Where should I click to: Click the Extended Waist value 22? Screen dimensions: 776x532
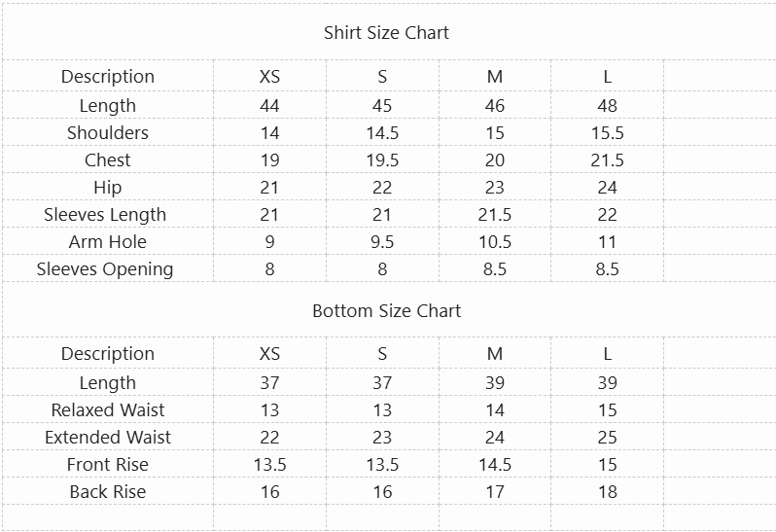click(269, 438)
